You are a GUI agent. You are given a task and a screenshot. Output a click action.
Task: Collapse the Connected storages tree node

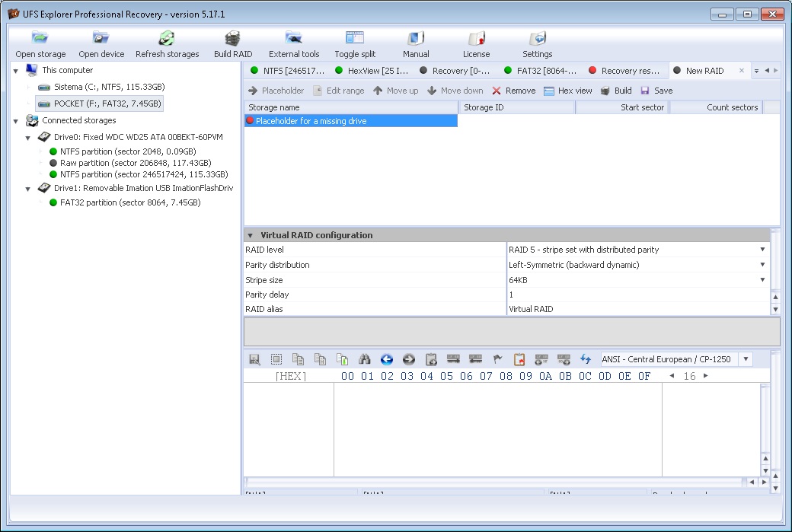pos(16,121)
